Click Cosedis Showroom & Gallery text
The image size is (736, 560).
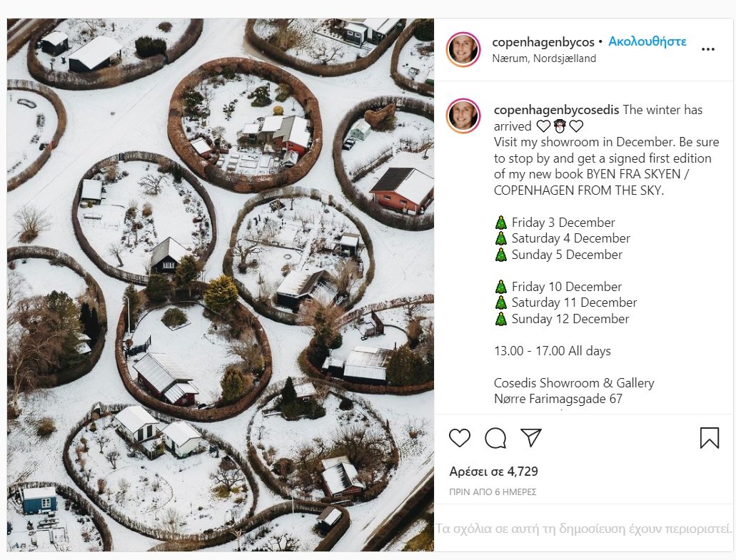pos(574,383)
